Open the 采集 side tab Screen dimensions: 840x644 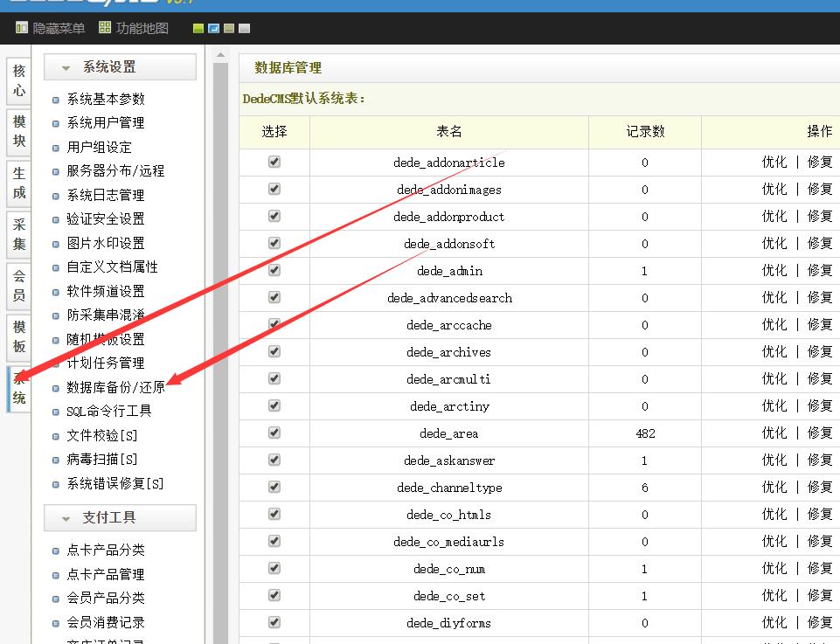click(x=18, y=234)
